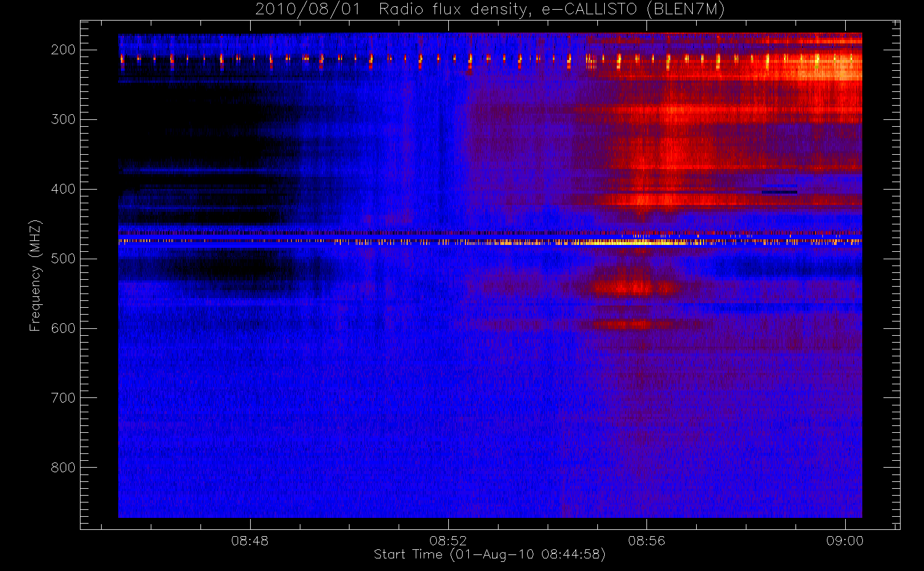Select the 300 frequency tick label
This screenshot has width=924, height=571.
pos(63,119)
